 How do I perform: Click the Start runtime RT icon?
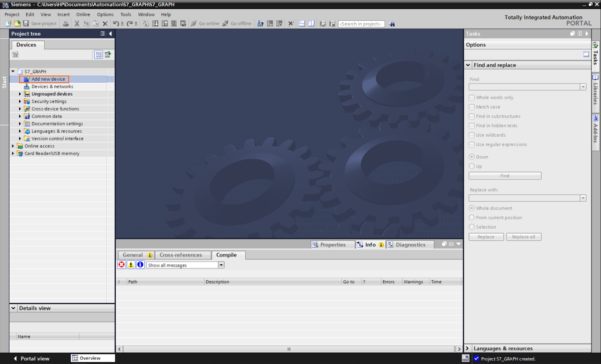click(183, 23)
